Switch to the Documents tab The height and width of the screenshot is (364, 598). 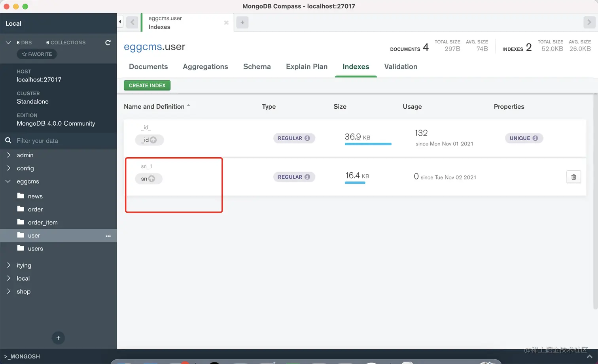(x=148, y=67)
